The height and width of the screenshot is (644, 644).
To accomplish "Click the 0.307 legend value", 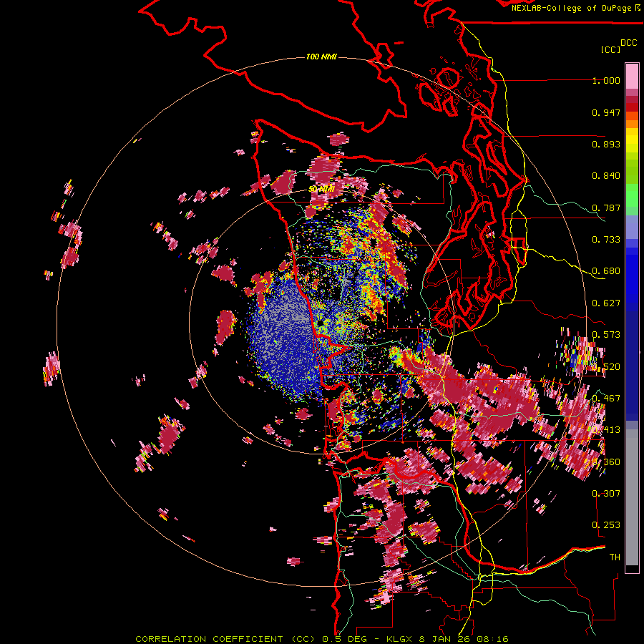I will 606,493.
